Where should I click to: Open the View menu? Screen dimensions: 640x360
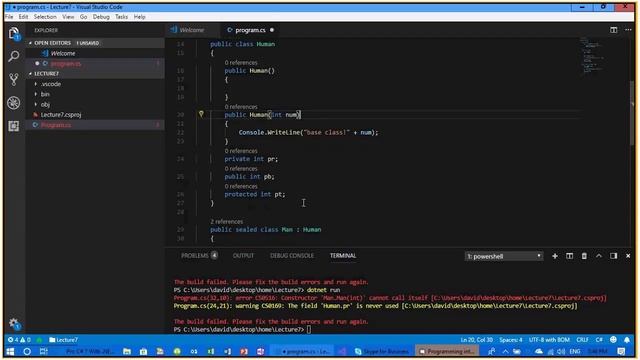[x=68, y=17]
